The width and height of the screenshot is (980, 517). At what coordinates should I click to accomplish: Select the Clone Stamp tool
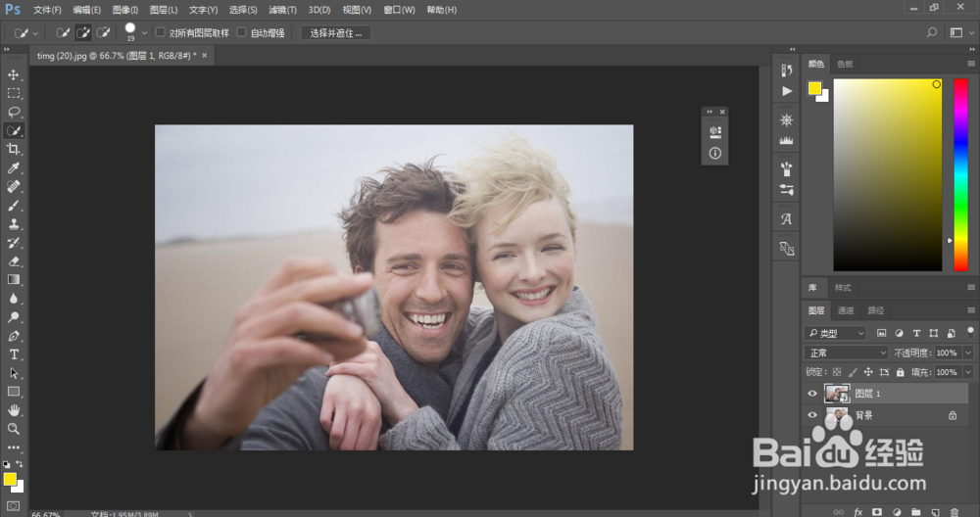tap(13, 224)
